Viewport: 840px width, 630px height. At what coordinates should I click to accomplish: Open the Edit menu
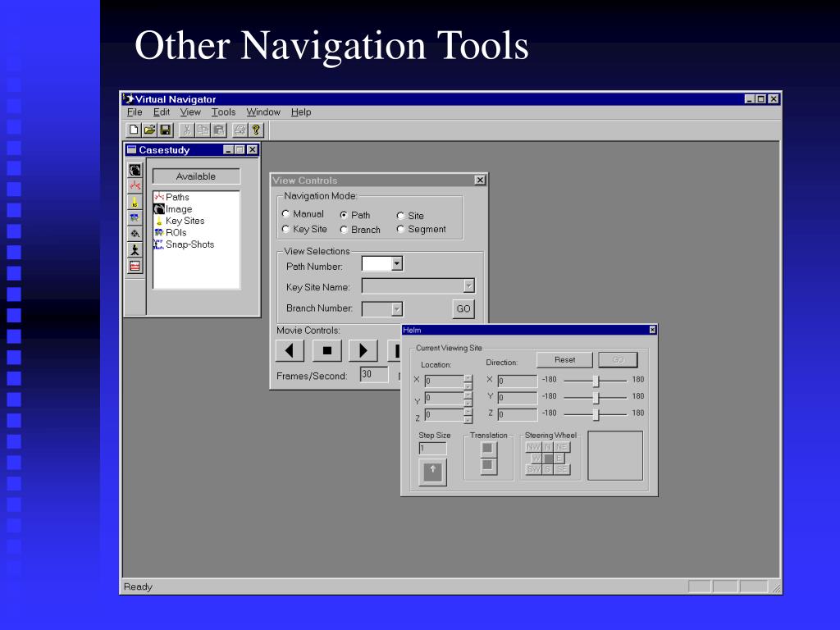coord(162,112)
